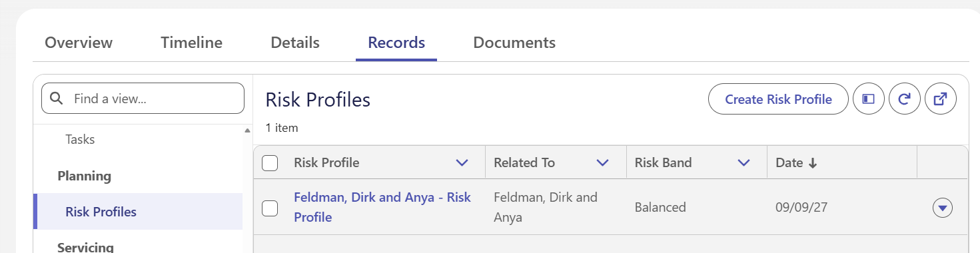Focus the Find a view search field

click(143, 99)
